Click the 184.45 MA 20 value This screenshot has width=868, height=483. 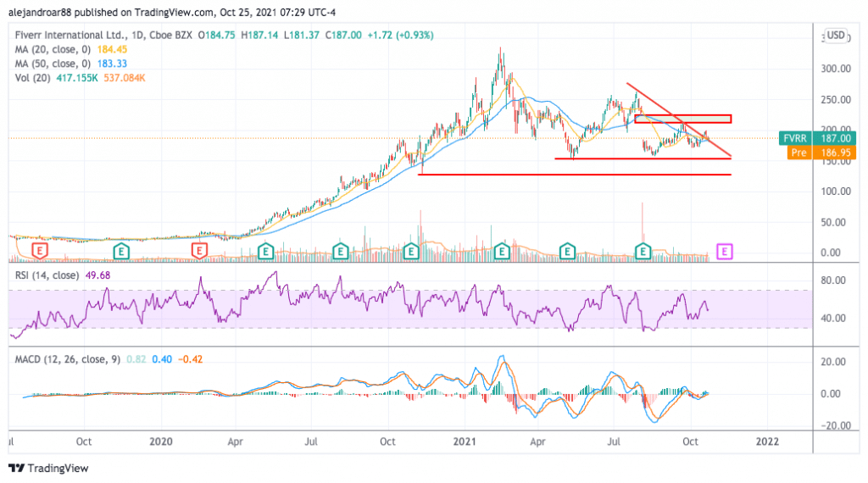point(113,49)
